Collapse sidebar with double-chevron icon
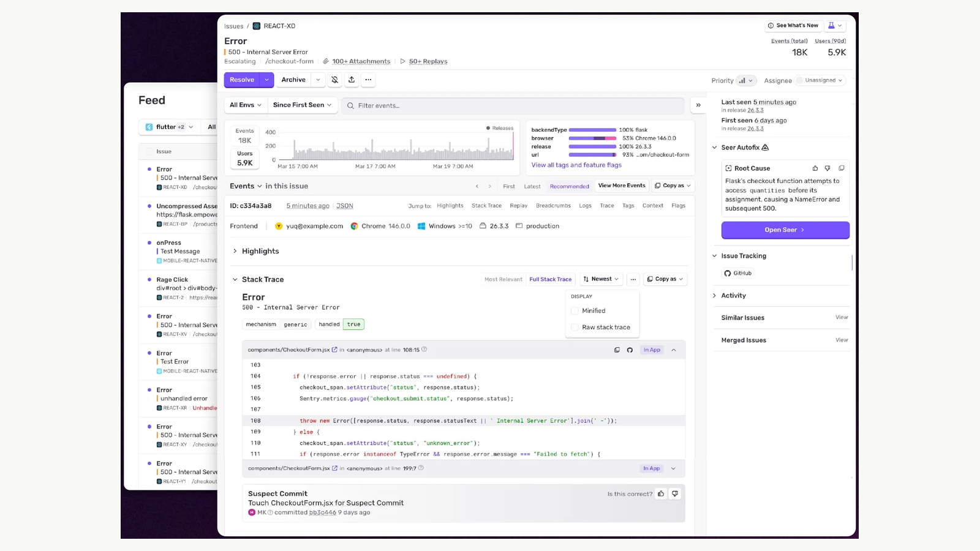Image resolution: width=980 pixels, height=551 pixels. click(x=698, y=105)
